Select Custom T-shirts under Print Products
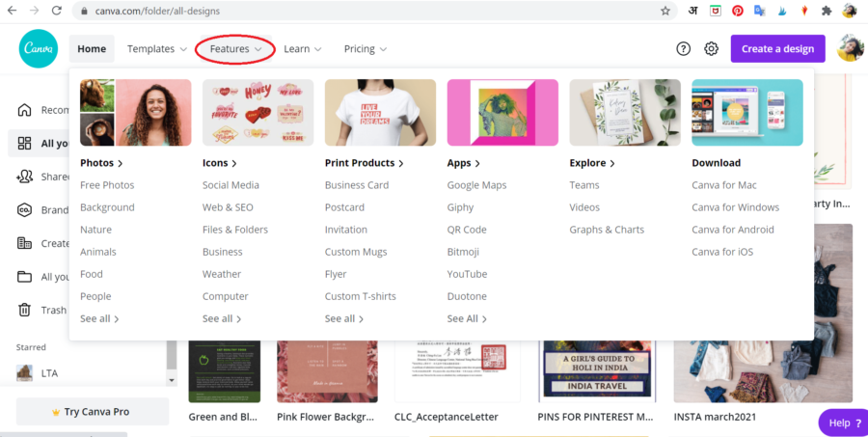 [x=360, y=296]
